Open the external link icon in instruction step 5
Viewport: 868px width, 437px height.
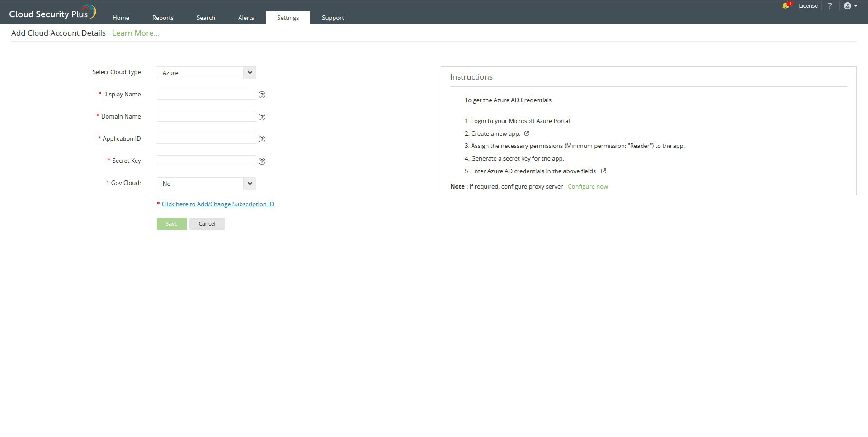click(604, 171)
